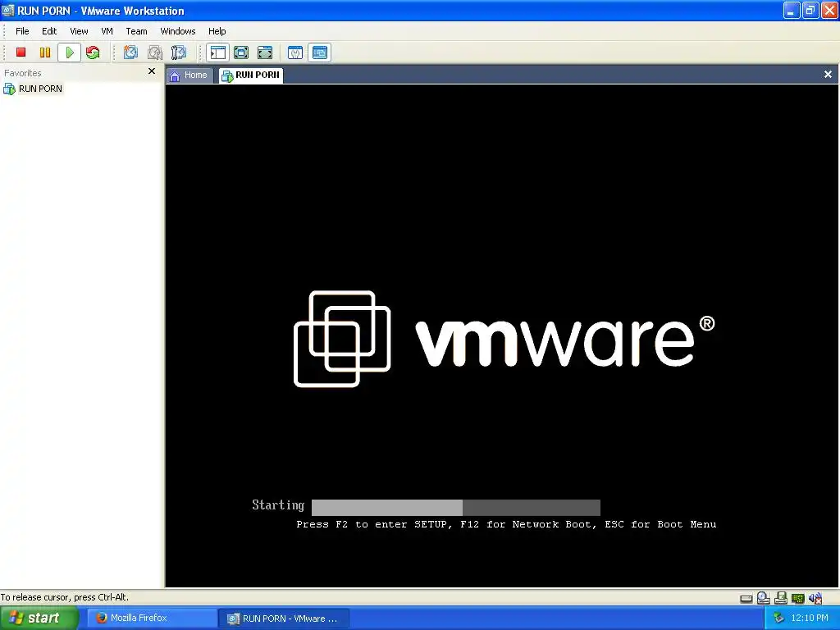Switch to the Home tab
The height and width of the screenshot is (630, 840).
point(189,75)
